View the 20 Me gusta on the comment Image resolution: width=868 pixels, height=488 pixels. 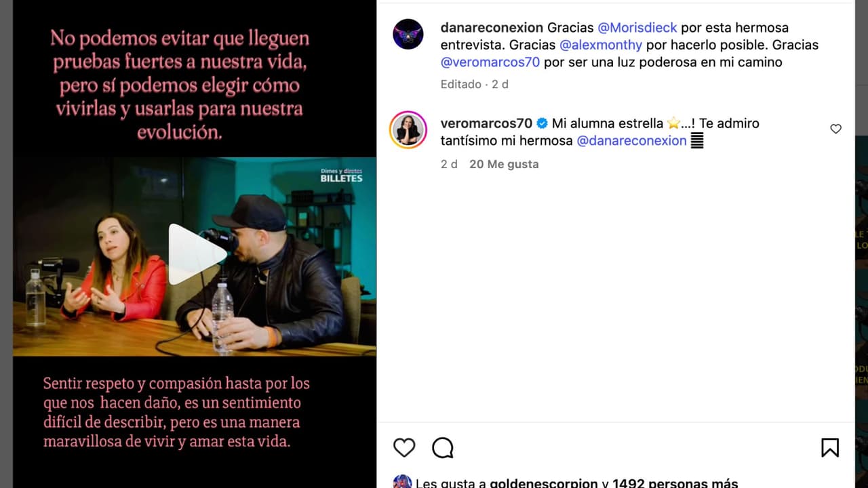(504, 164)
